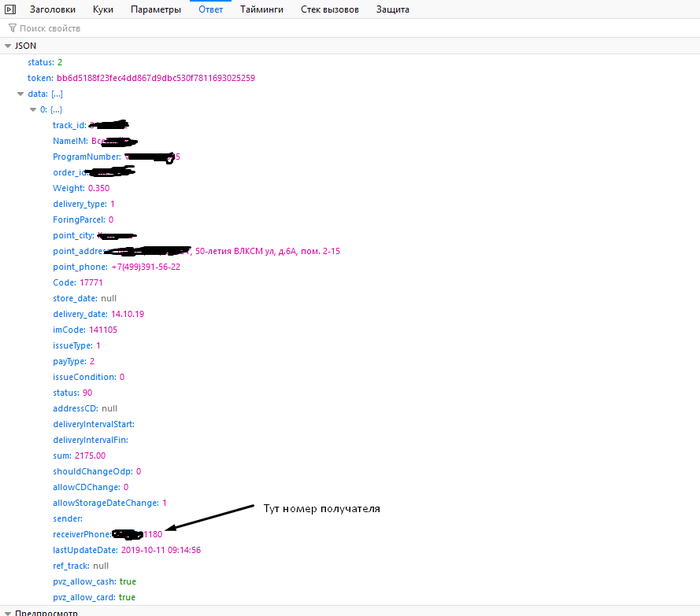The image size is (700, 616).
Task: Go to the Защита tab
Action: click(393, 10)
